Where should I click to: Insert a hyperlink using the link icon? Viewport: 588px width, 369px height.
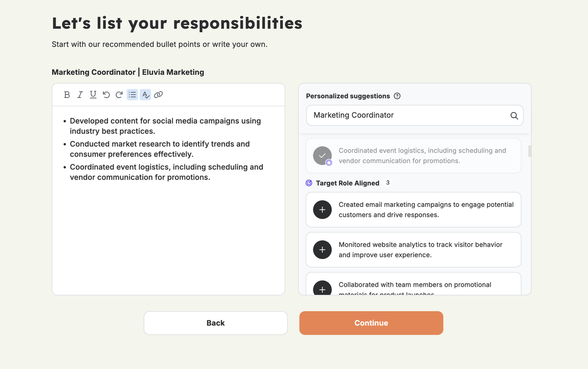[158, 95]
